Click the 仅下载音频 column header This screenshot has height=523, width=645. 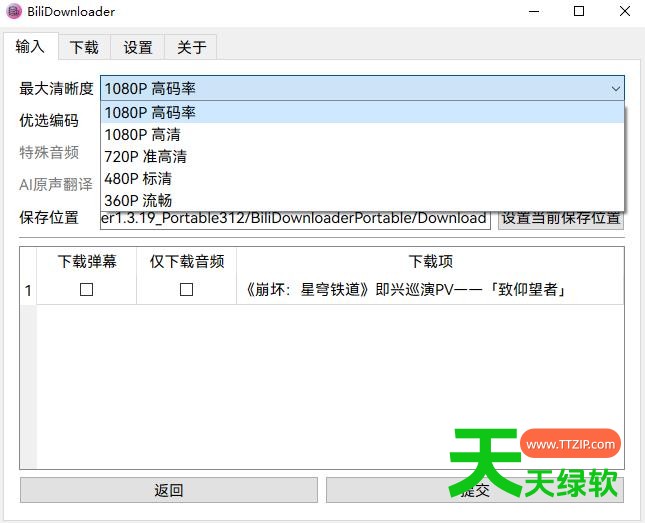pos(187,261)
